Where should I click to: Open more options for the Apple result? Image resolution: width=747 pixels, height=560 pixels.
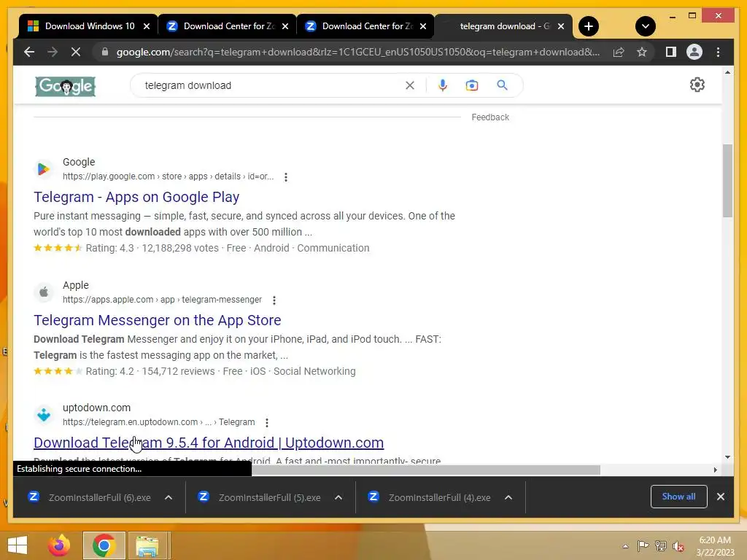click(x=274, y=300)
